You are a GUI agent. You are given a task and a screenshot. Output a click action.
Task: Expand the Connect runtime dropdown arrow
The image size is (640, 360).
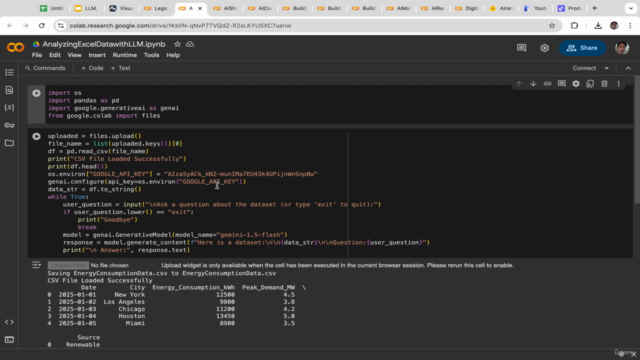[607, 68]
